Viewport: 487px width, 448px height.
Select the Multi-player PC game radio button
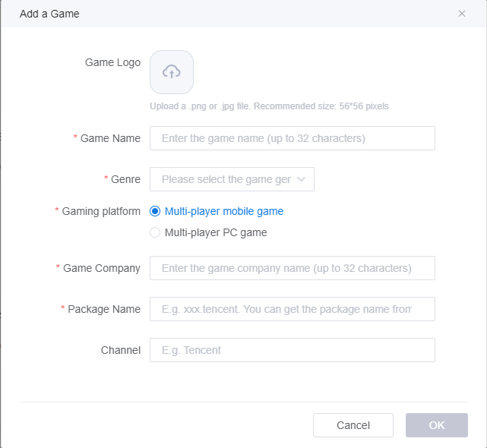point(155,232)
